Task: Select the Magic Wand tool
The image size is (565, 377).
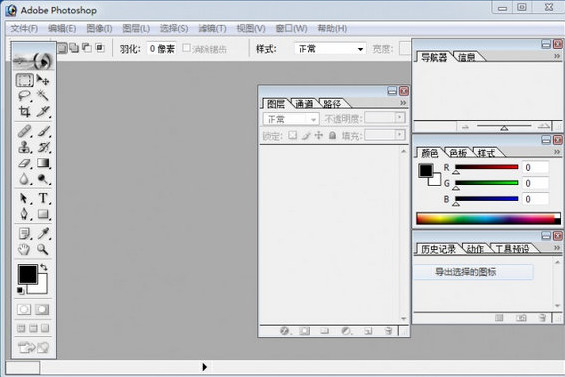Action: pyautogui.click(x=43, y=96)
